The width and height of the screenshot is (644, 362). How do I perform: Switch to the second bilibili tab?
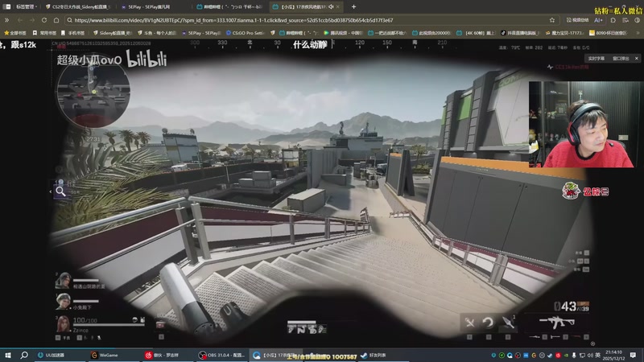pos(230,6)
